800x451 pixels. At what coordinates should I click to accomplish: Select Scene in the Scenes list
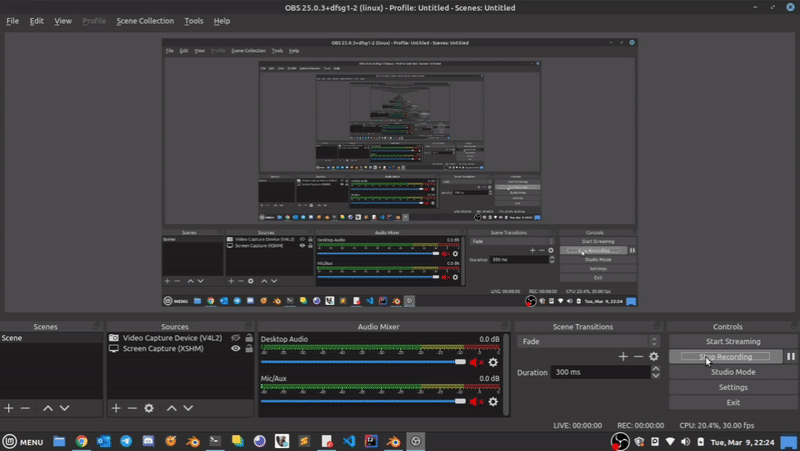tap(51, 338)
